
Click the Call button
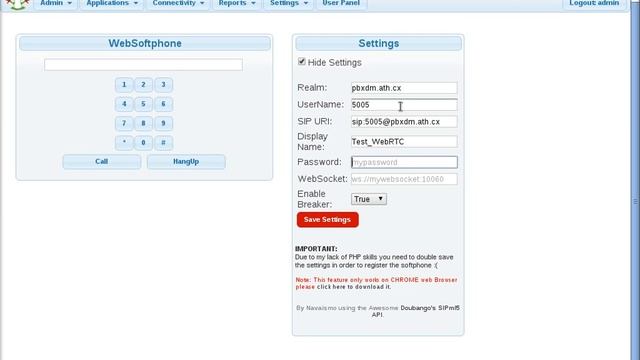[x=102, y=162]
